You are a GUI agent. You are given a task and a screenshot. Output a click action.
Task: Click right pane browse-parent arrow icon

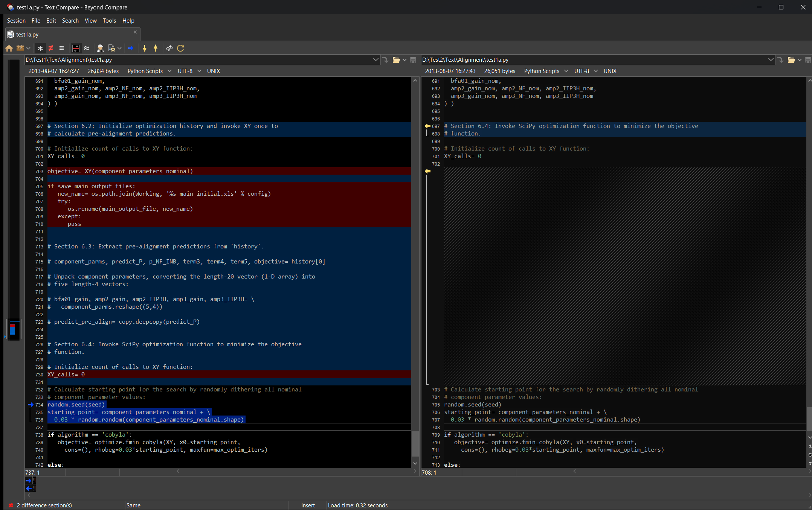pyautogui.click(x=780, y=60)
